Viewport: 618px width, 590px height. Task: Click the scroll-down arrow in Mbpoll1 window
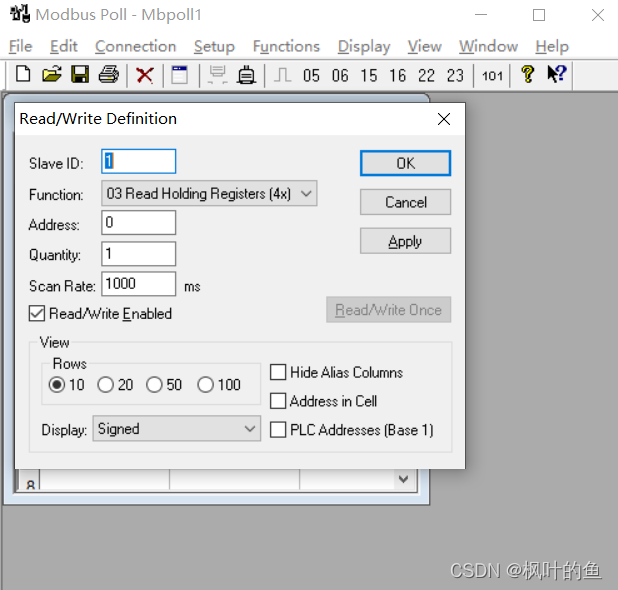tap(403, 479)
